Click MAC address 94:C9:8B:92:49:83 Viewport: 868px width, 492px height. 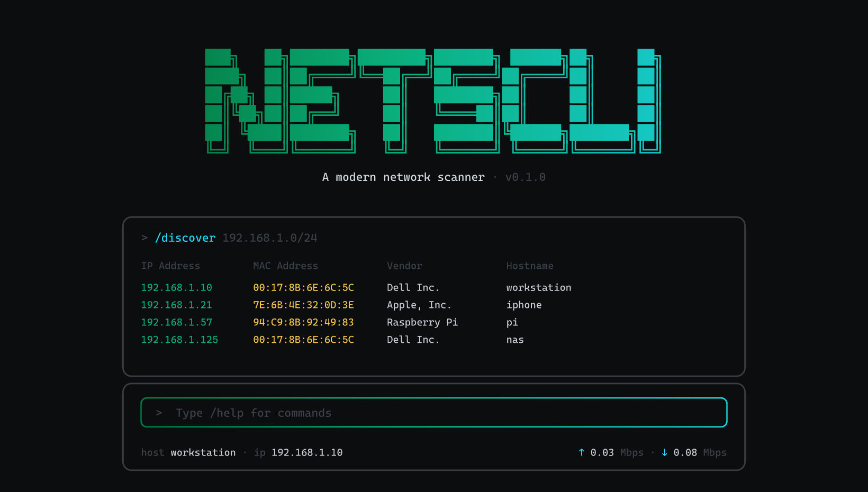(x=304, y=323)
